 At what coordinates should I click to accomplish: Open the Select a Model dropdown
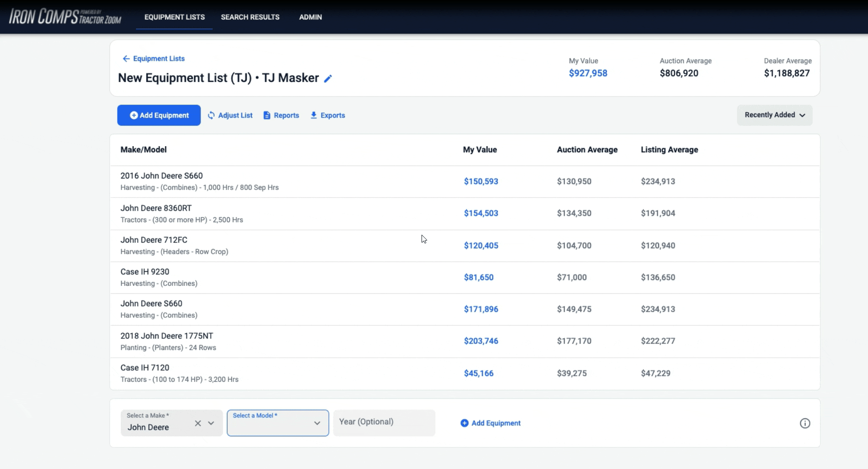[278, 423]
